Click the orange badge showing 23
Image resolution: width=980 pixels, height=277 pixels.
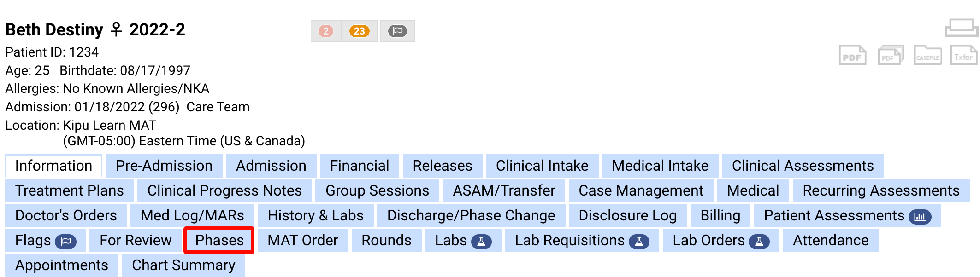tap(360, 31)
